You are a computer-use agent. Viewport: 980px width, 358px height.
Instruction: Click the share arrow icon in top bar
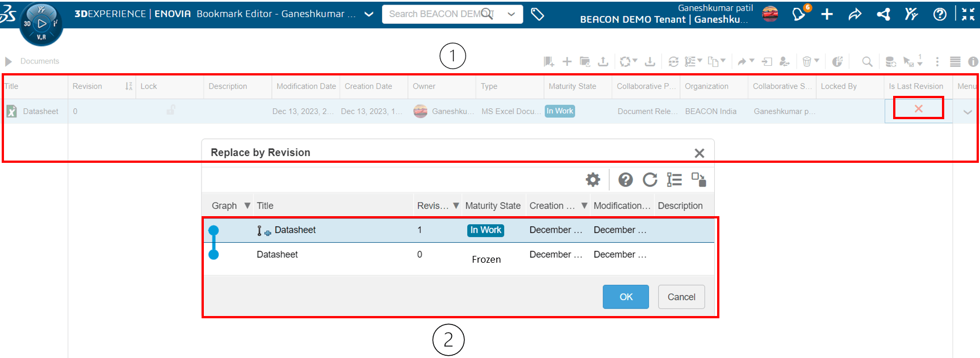point(855,14)
